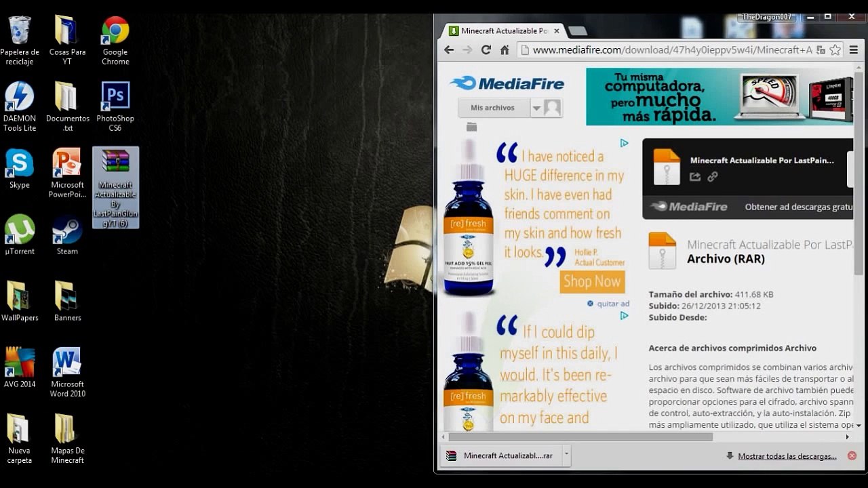Screen dimensions: 868x488
Task: Close the Minecraft Actualizable tab
Action: pos(557,30)
